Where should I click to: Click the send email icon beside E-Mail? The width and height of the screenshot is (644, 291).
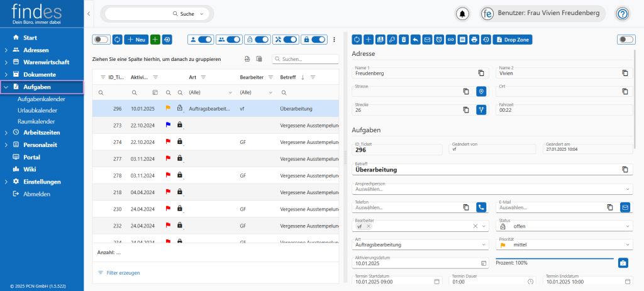pyautogui.click(x=625, y=207)
